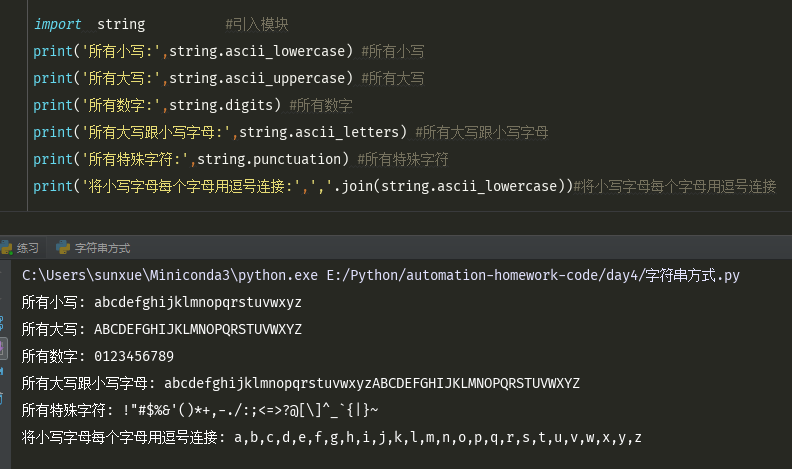The width and height of the screenshot is (792, 469).
Task: Switch to the 字符串方式 run tab
Action: coord(102,248)
